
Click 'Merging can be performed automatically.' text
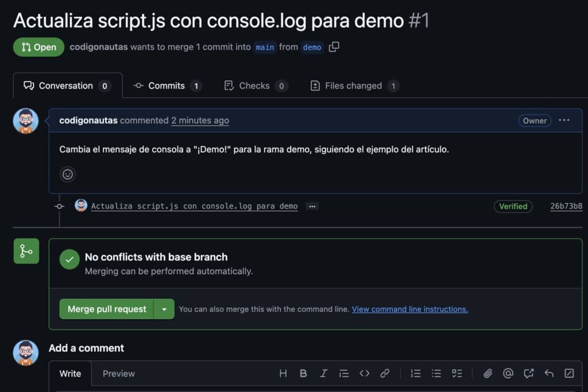pos(169,271)
